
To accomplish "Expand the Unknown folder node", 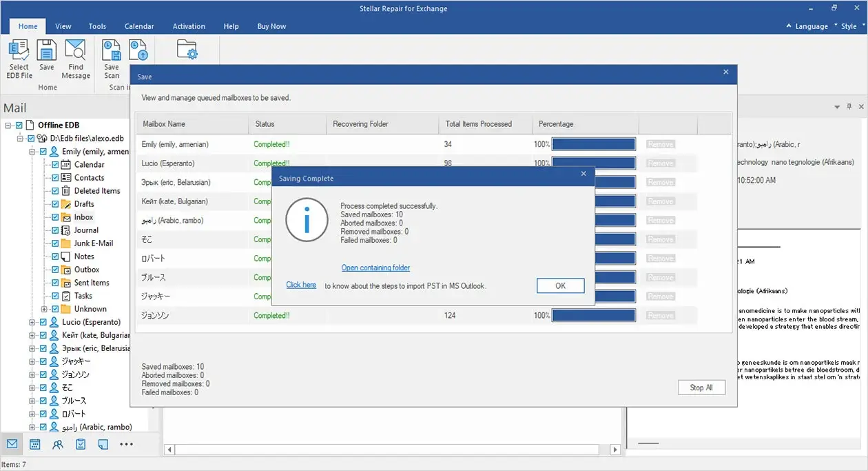I will coord(44,309).
